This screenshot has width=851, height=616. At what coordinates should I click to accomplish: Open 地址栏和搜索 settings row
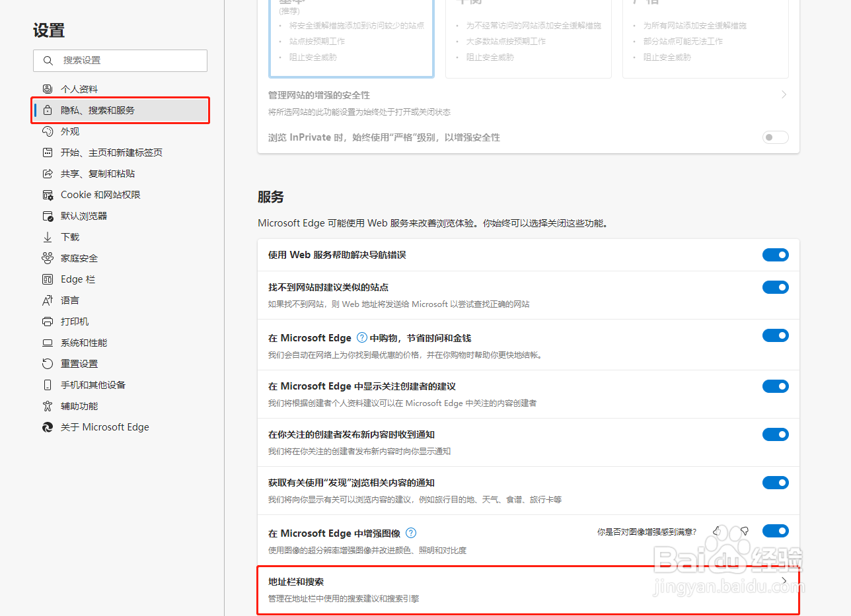point(528,590)
